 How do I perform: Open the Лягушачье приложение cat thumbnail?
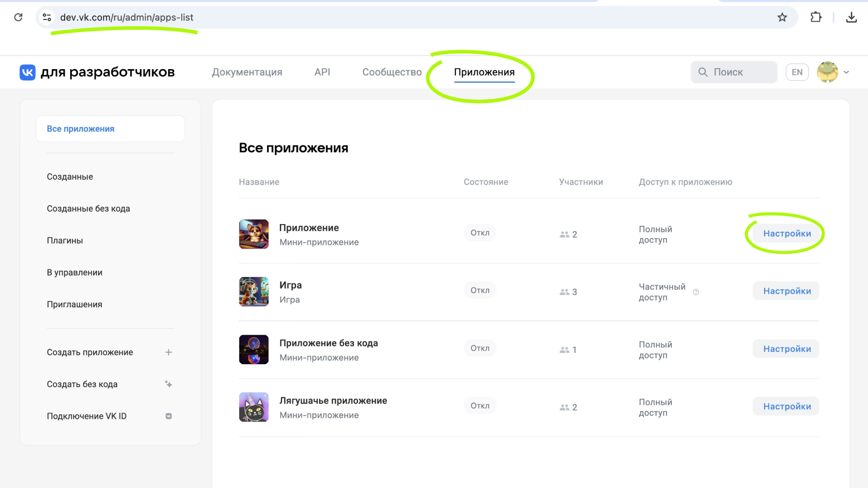point(254,407)
